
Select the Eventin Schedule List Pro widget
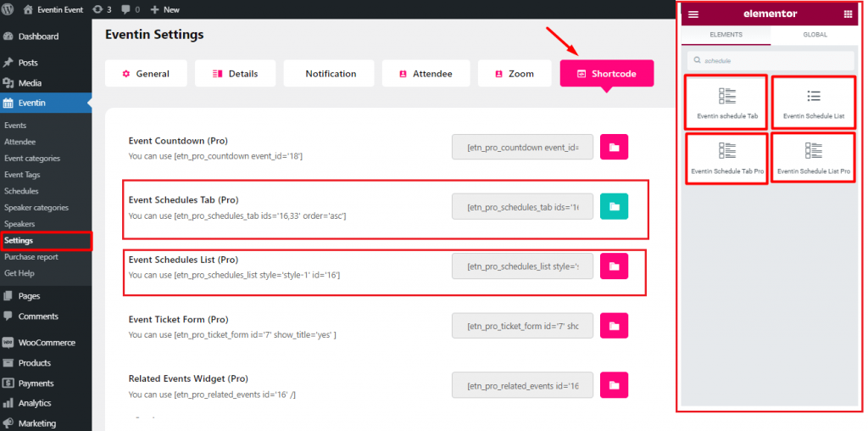click(813, 157)
